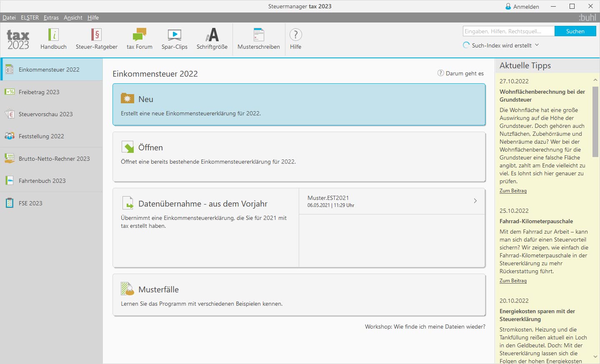Expand the Muster.EST2021 entry chevron
The image size is (600, 364).
[x=475, y=201]
